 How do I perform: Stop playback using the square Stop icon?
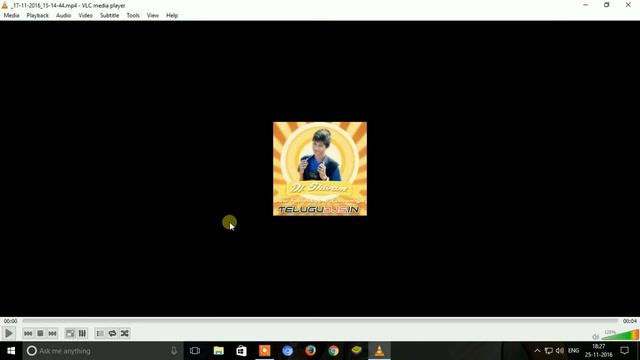40,333
